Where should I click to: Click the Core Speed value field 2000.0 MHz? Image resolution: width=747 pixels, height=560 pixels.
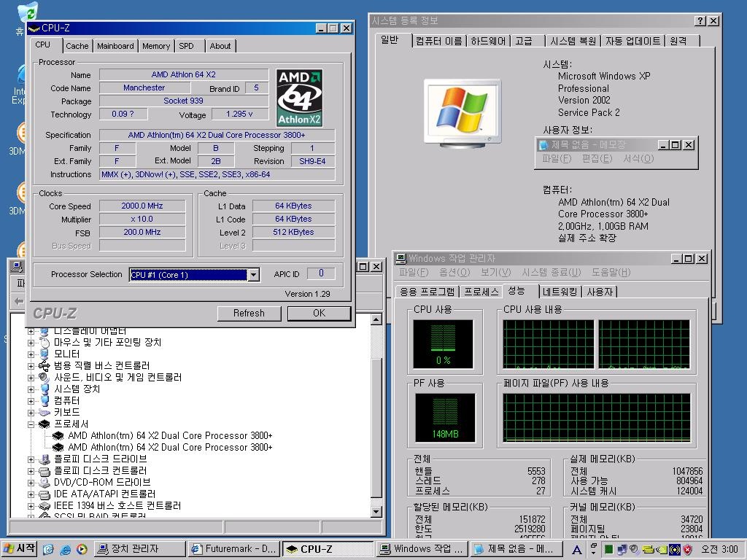click(x=142, y=206)
